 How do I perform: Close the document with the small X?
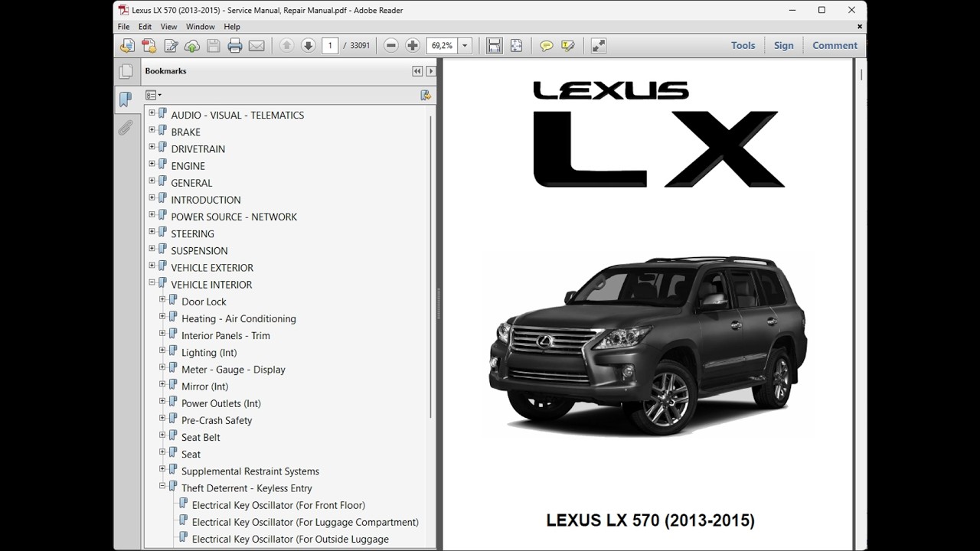pyautogui.click(x=859, y=27)
